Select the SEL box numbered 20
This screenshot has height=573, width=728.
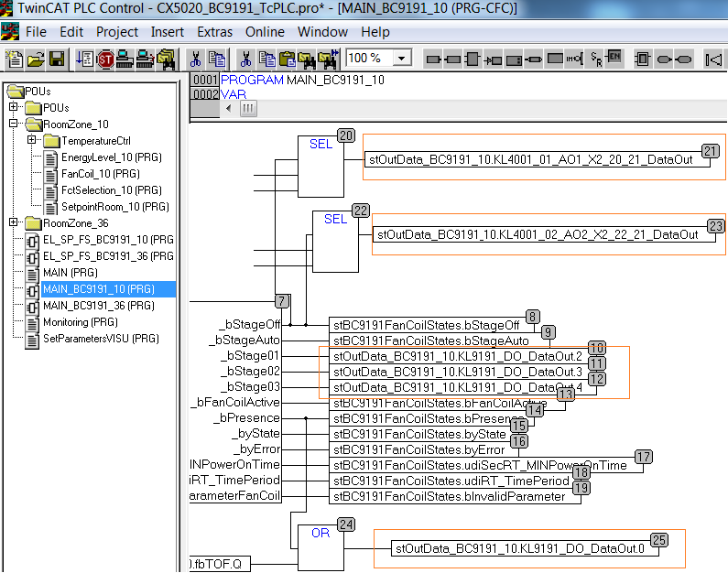pyautogui.click(x=321, y=166)
